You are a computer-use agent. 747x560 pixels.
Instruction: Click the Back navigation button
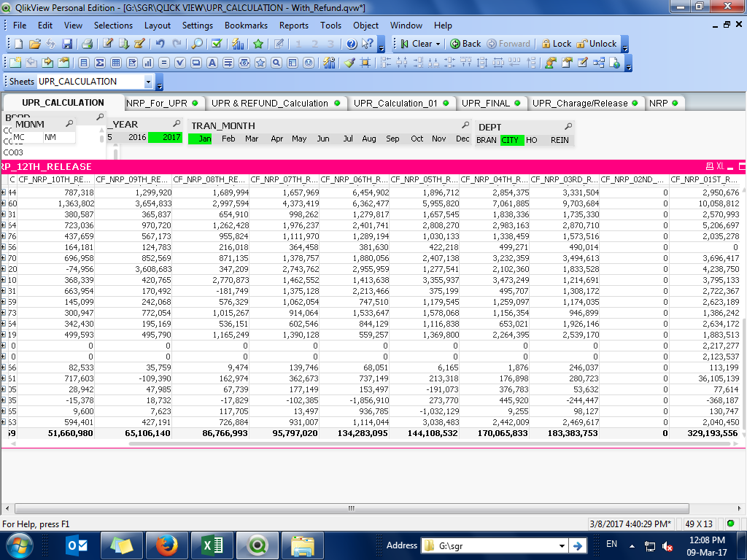point(465,44)
